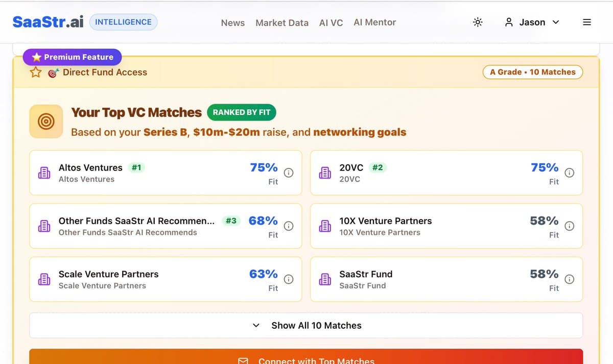View fit details info icon for Altos Ventures
The width and height of the screenshot is (613, 364).
click(x=289, y=173)
